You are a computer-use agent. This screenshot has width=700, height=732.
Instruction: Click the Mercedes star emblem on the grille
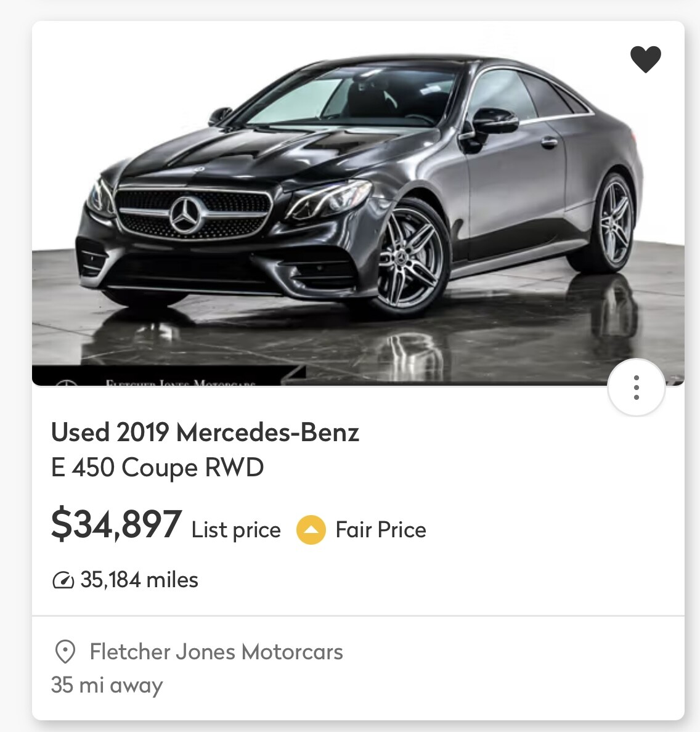coord(186,215)
